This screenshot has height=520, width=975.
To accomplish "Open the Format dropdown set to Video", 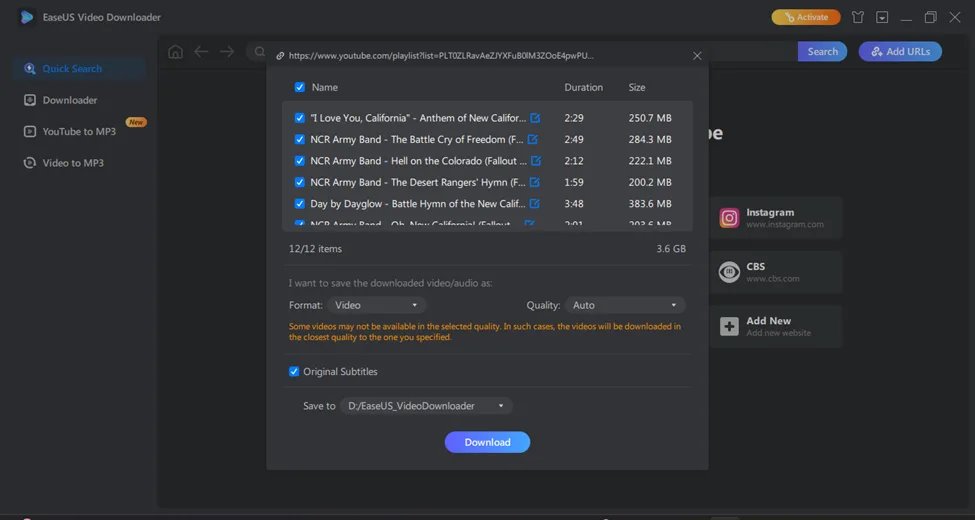I will tap(376, 305).
